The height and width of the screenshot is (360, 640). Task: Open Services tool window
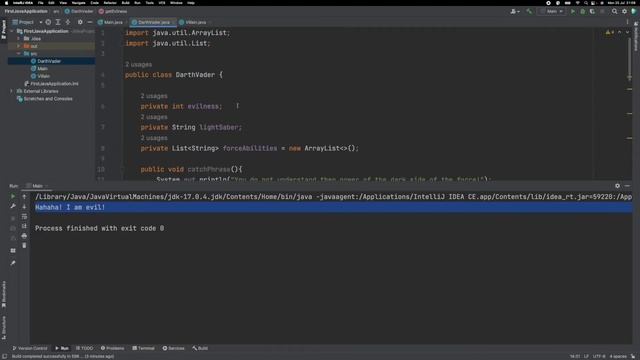pyautogui.click(x=173, y=348)
